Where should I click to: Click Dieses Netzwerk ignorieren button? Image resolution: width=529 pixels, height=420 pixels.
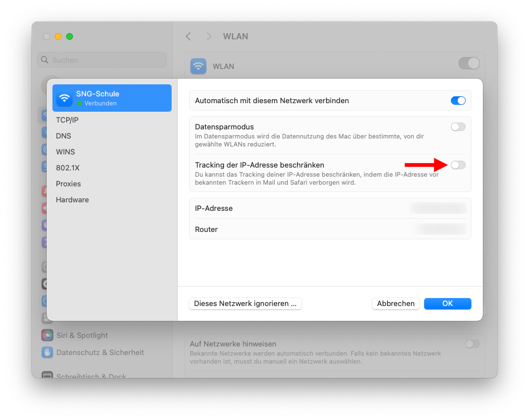245,304
